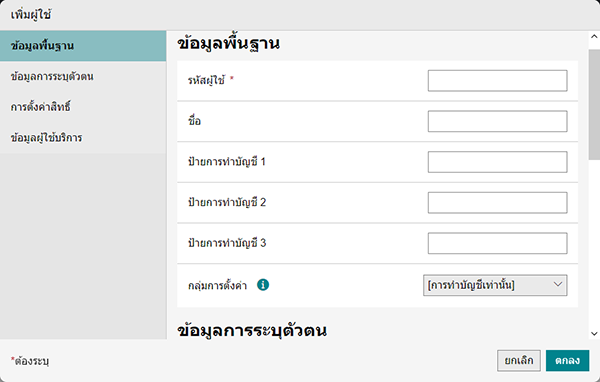Click the ข้อมูลการระบุตัวตน section heading
600x382 pixels.
tap(252, 330)
